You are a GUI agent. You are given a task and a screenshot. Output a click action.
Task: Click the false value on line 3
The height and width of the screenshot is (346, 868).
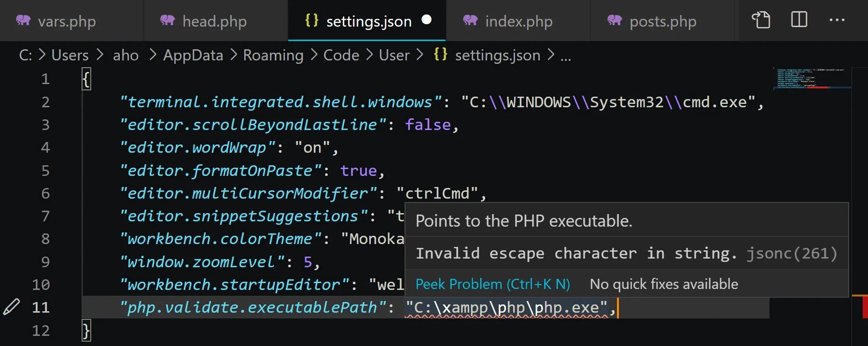coord(428,125)
